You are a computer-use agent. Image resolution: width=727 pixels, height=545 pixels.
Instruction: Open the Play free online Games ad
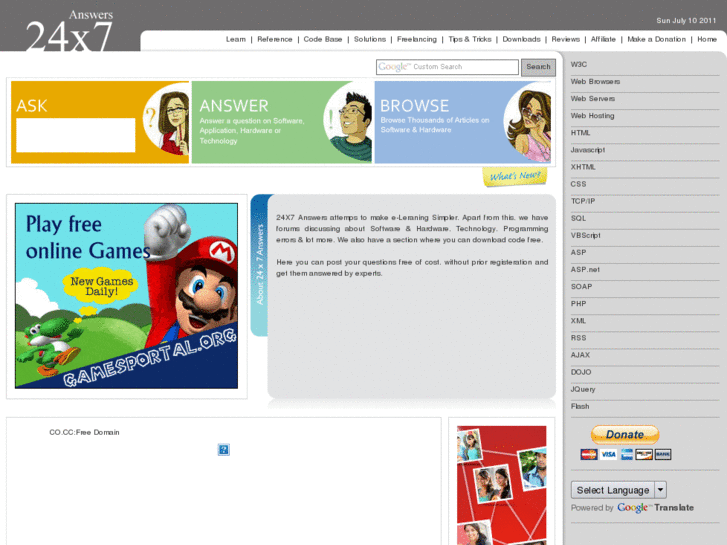(x=126, y=295)
